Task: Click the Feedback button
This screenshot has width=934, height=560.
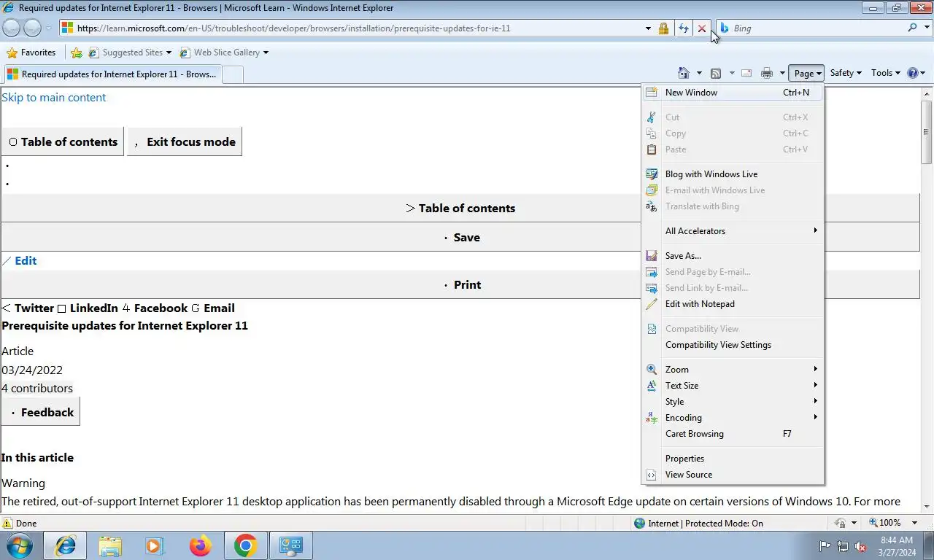Action: click(41, 412)
